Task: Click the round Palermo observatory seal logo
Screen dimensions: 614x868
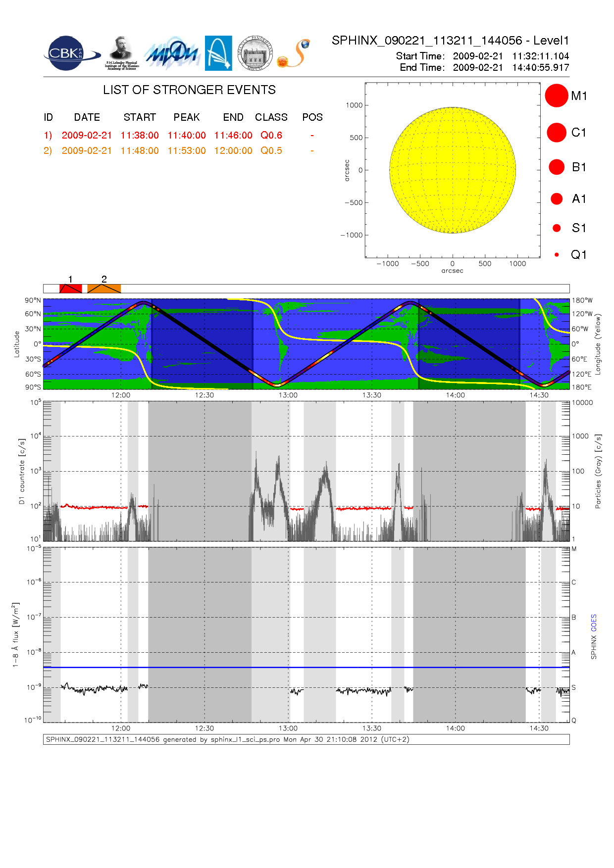Action: coord(255,53)
